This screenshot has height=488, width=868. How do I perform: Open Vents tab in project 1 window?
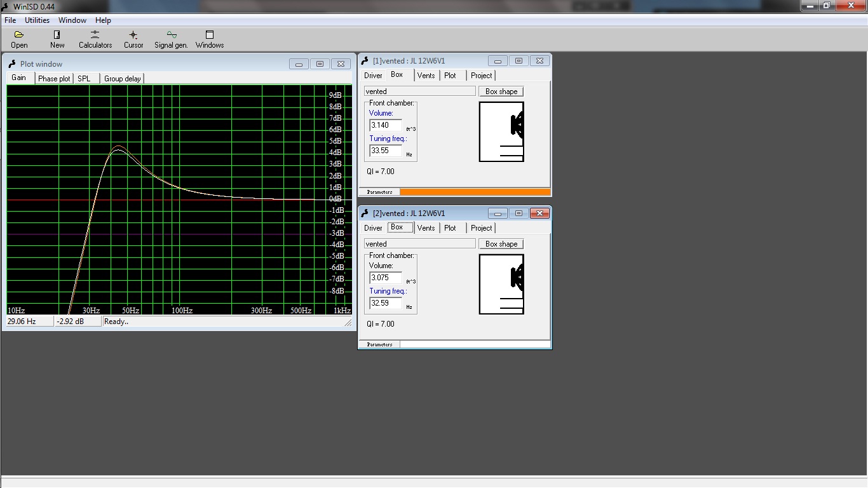(x=426, y=76)
